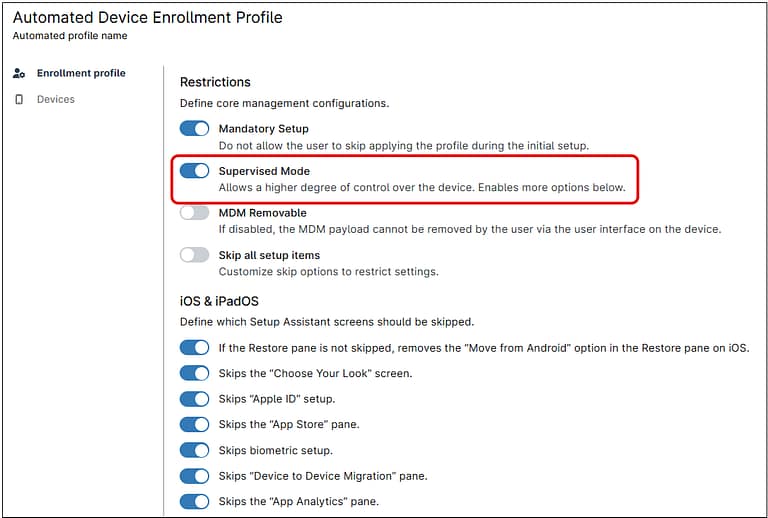Open the Enrollment profile sidebar tab

pos(81,73)
